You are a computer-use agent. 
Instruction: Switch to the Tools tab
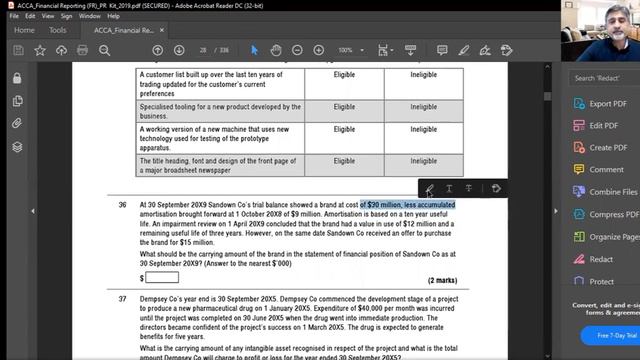pos(58,30)
